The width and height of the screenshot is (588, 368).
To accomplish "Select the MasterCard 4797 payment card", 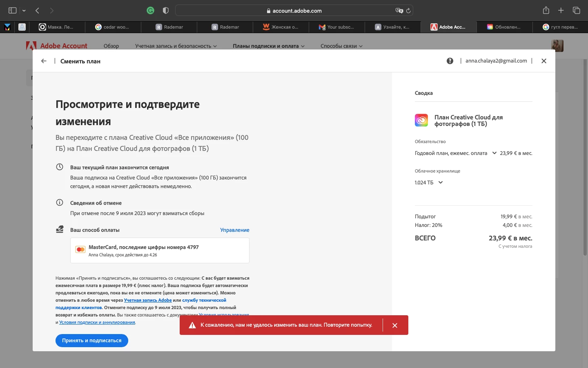I will [x=160, y=251].
